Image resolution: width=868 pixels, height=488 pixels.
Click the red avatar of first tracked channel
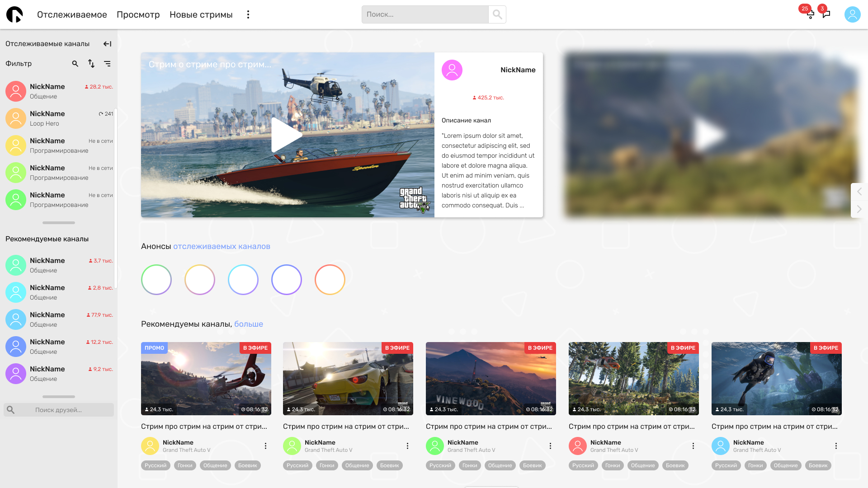[x=16, y=91]
